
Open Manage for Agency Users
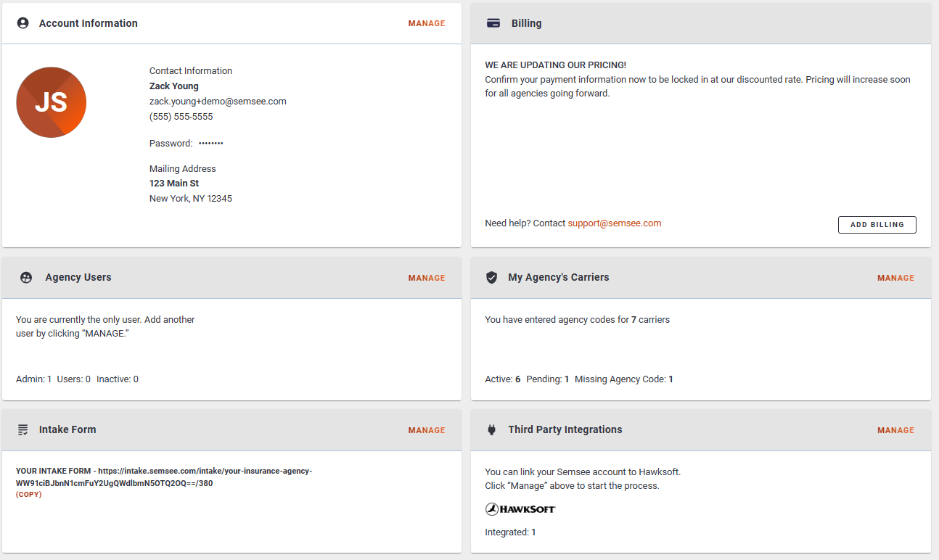(427, 278)
